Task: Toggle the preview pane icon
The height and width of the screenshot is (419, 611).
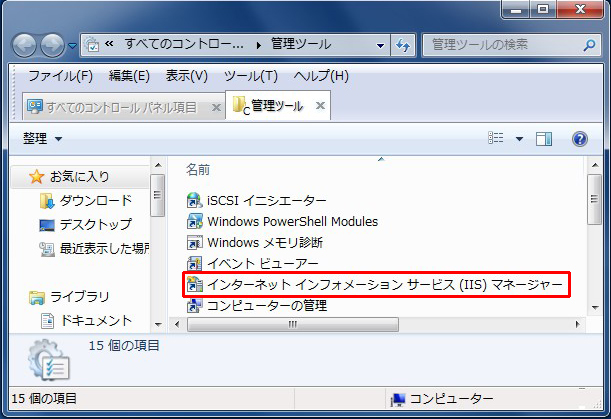Action: 543,138
